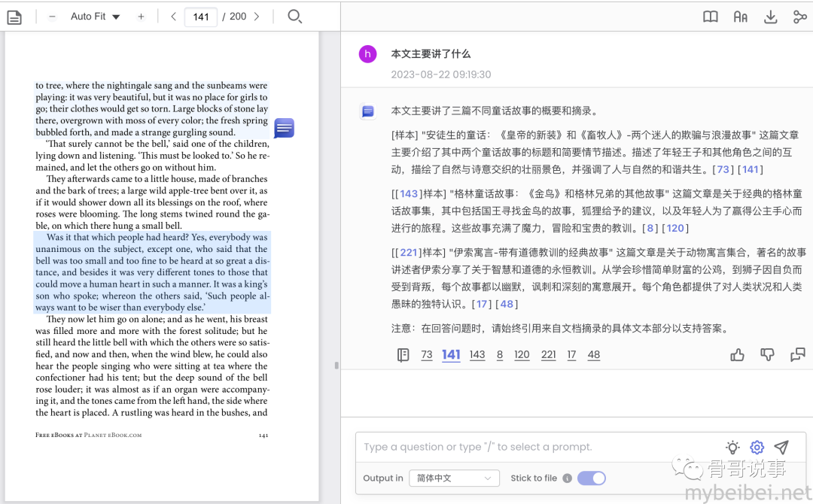The width and height of the screenshot is (813, 504).
Task: Open the Auto Fit zoom dropdown
Action: [x=96, y=17]
